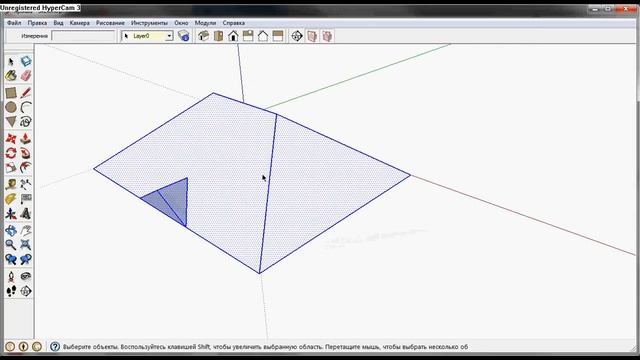The image size is (640, 360).
Task: Open the Layer Manager icon
Action: [x=184, y=36]
